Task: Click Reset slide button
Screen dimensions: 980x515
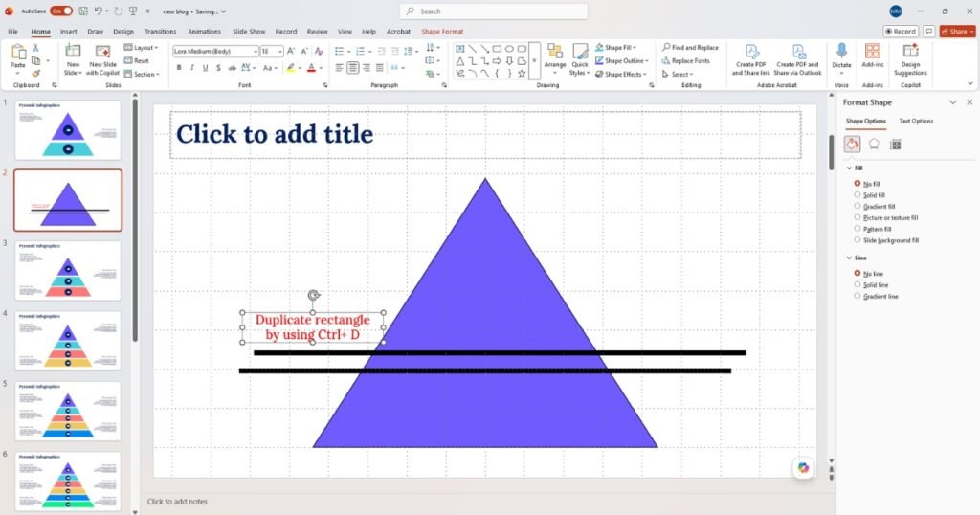Action: tap(137, 60)
